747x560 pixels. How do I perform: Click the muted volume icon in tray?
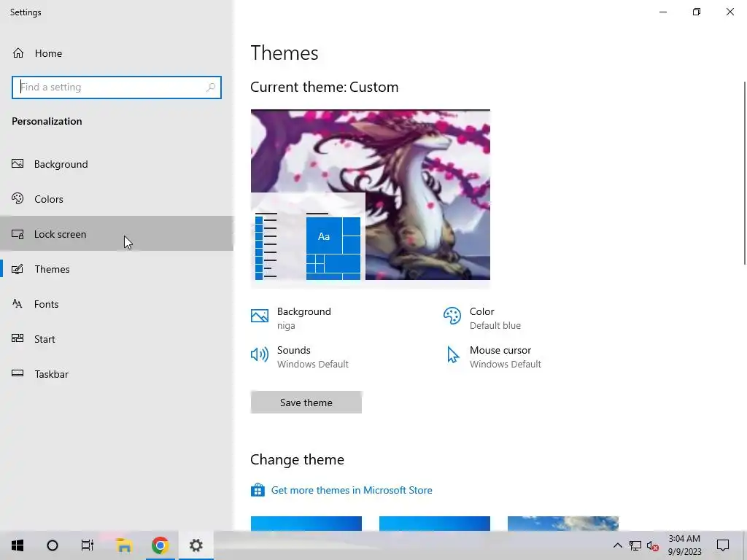coord(653,545)
